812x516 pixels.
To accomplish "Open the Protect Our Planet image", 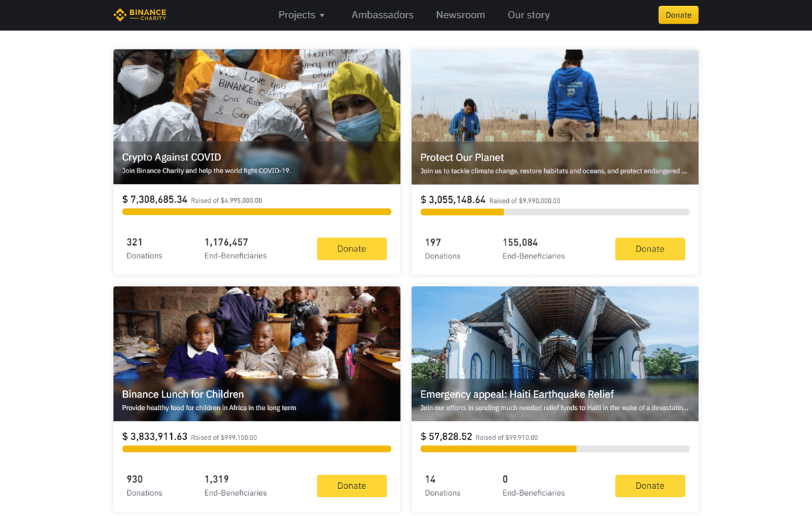I will 555,95.
